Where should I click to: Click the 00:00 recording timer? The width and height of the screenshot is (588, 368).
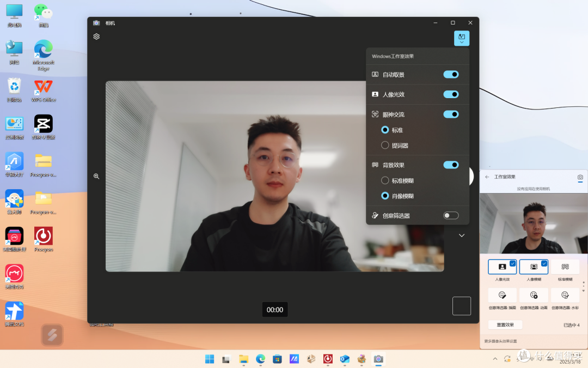pyautogui.click(x=275, y=310)
